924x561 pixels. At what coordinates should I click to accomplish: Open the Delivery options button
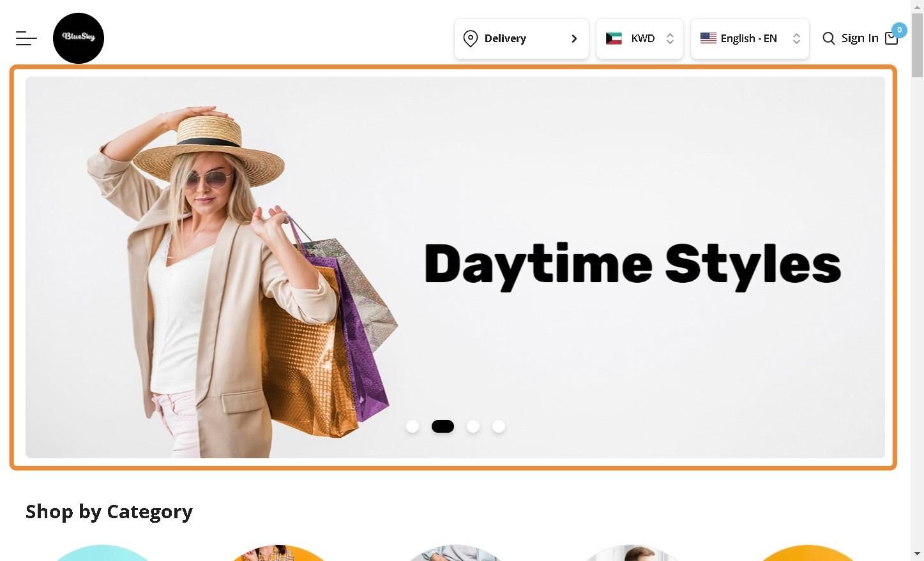coord(522,39)
